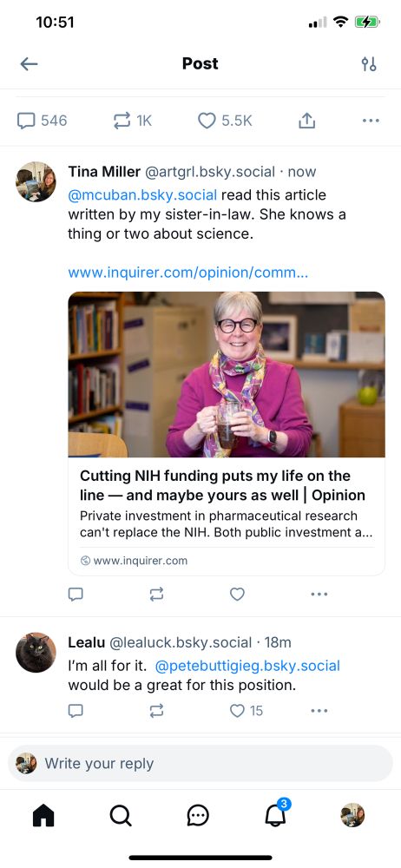Tap the Write your reply field
Image resolution: width=401 pixels, height=868 pixels.
(200, 763)
